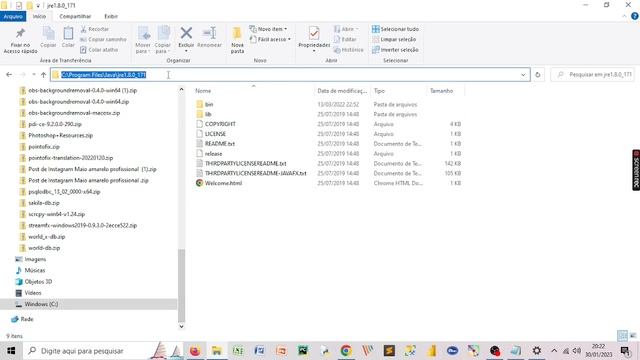Viewport: 640px width, 360px height.
Task: Select the lib folder
Action: [x=208, y=114]
